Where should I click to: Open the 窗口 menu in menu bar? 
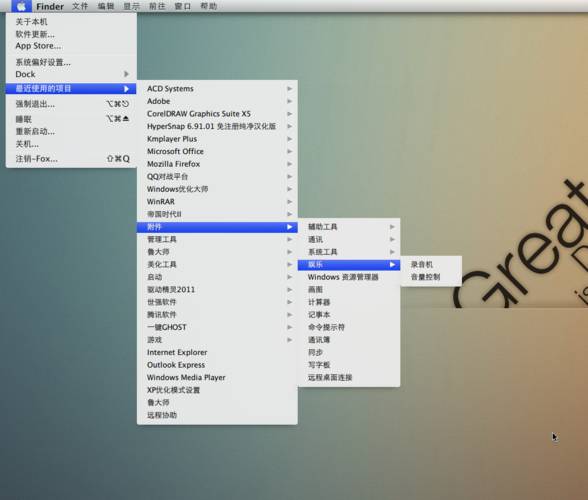coord(183,6)
